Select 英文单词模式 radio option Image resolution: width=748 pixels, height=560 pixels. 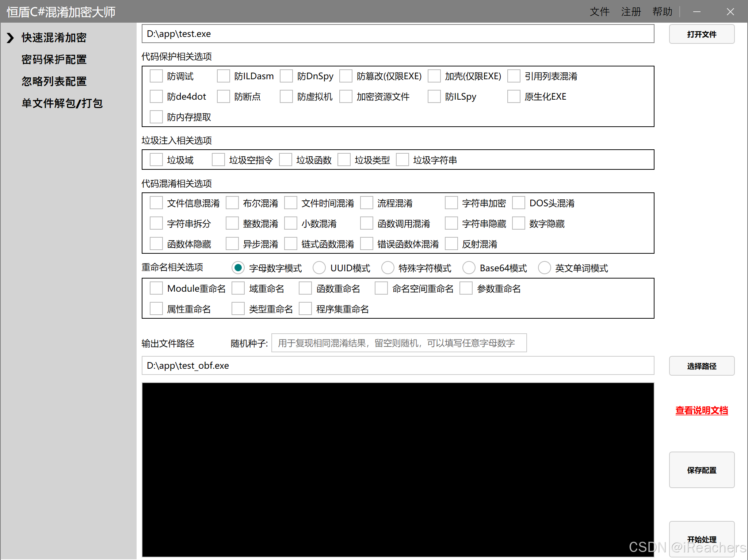pyautogui.click(x=544, y=268)
